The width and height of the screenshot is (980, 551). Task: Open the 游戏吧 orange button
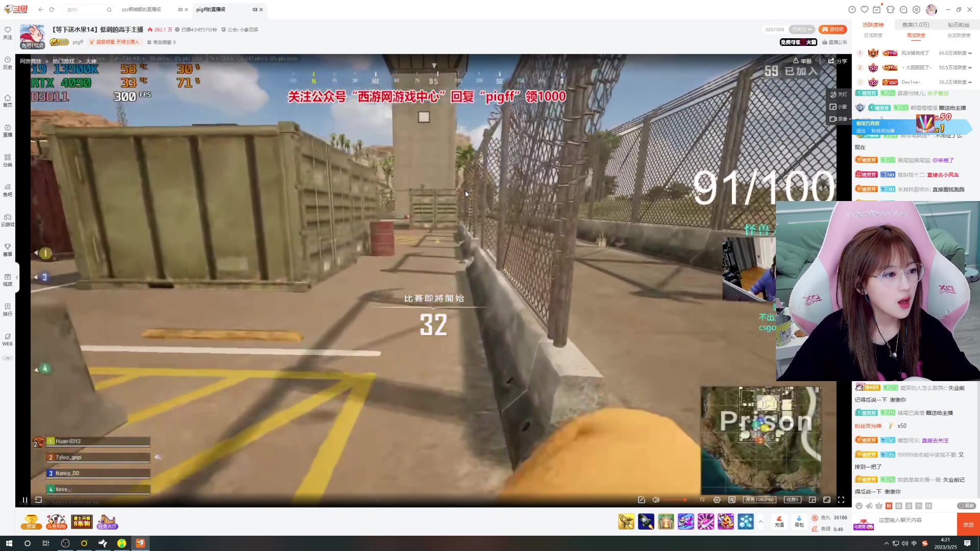(832, 30)
